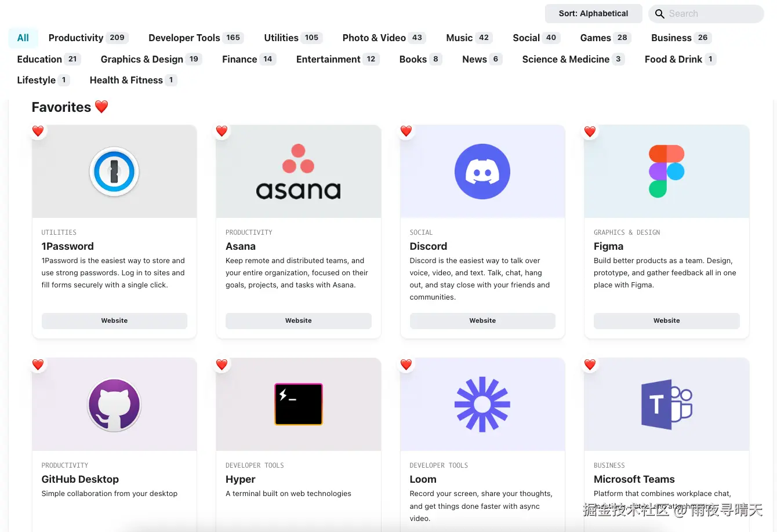Unfavorite 1Password via its heart badge
The height and width of the screenshot is (532, 777).
(38, 132)
